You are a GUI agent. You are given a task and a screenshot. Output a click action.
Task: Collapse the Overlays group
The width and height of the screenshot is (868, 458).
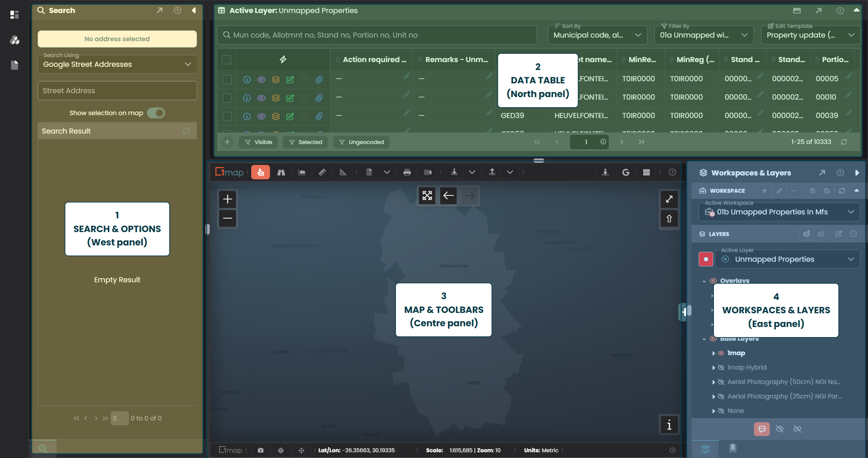tap(704, 281)
